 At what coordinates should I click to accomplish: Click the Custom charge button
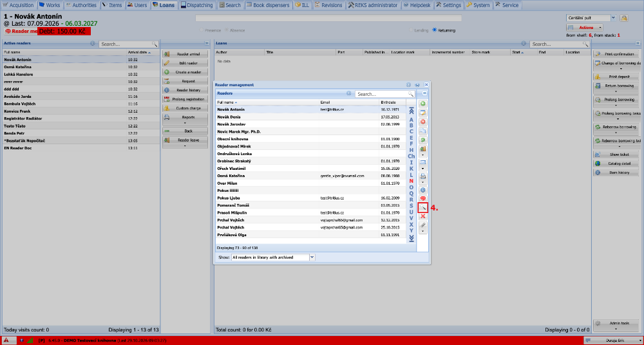pos(185,108)
